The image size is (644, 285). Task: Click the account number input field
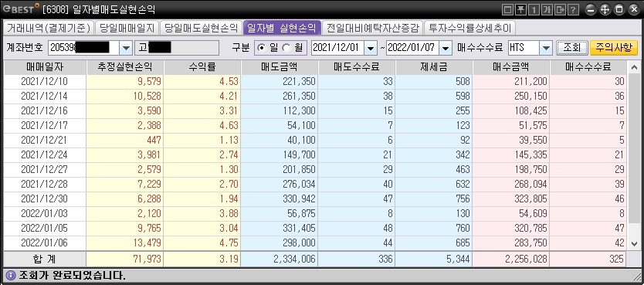(84, 48)
